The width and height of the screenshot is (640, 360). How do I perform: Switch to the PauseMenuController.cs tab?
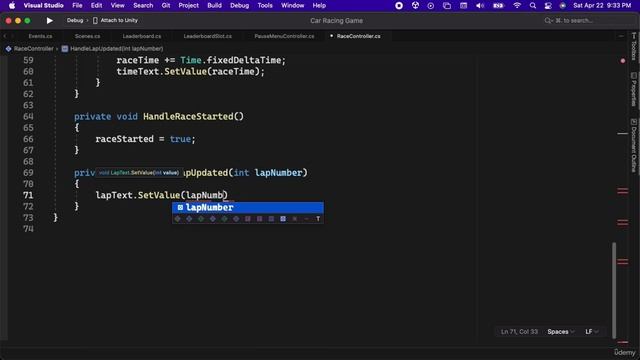pyautogui.click(x=284, y=36)
